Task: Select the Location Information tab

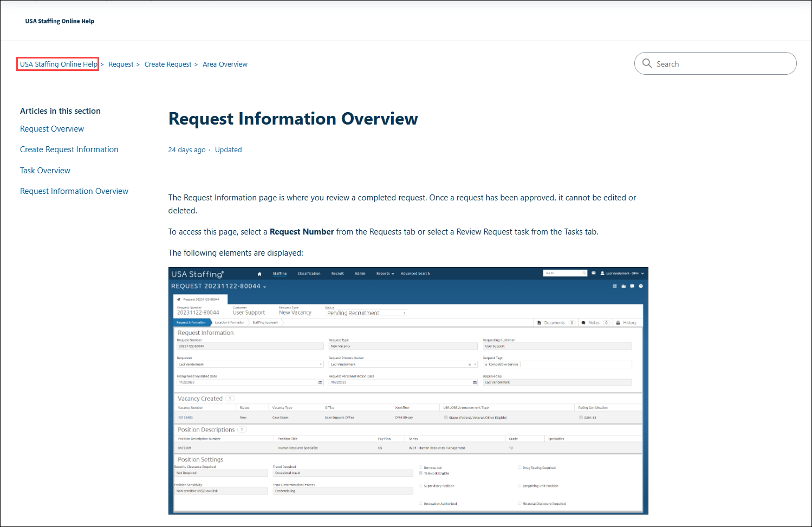Action: 230,322
